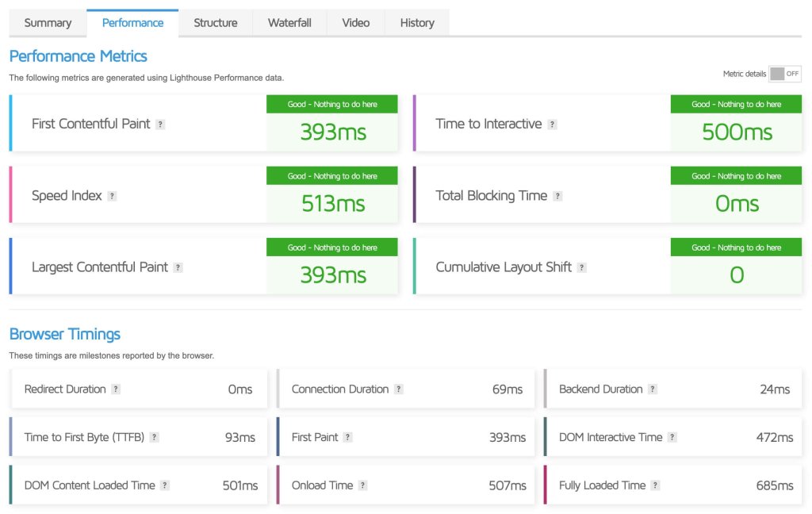Select the Onload Time 507ms value
Screen dimensions: 812x514
[507, 485]
